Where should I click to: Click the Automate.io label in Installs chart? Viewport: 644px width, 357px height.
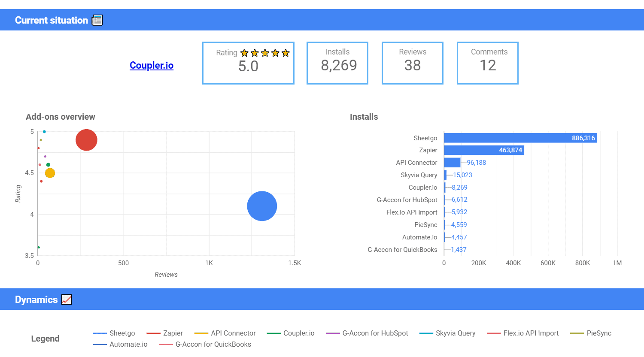419,237
